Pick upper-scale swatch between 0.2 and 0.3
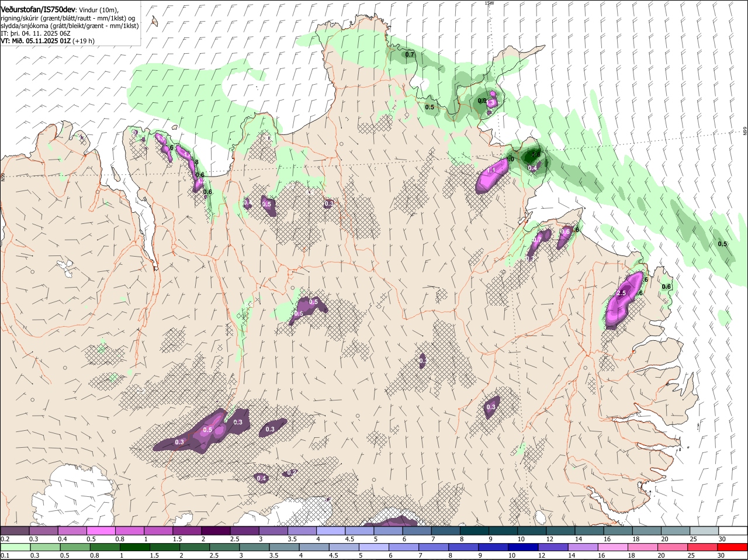Image resolution: width=748 pixels, height=560 pixels. [x=15, y=530]
